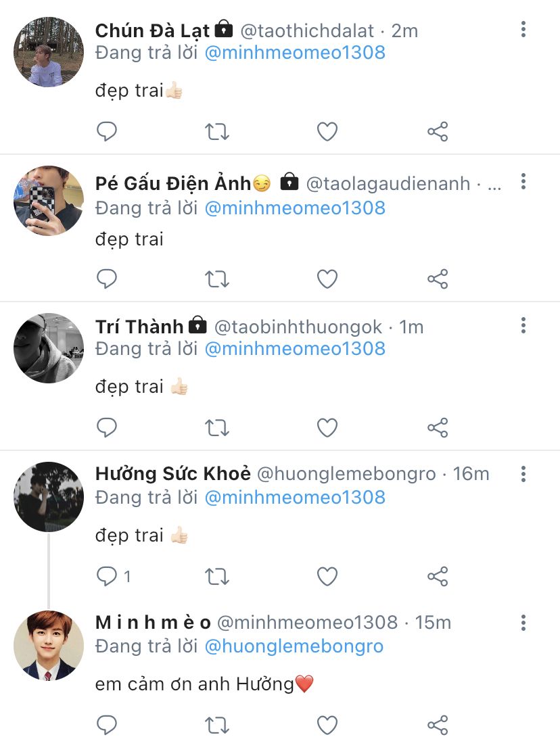The width and height of the screenshot is (560, 739).
Task: Retweet Hưởng Sức Khoẻ's reply
Action: point(217,576)
